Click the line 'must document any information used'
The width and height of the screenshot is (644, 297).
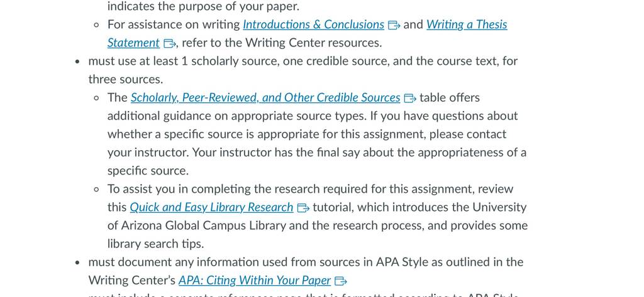click(x=306, y=262)
